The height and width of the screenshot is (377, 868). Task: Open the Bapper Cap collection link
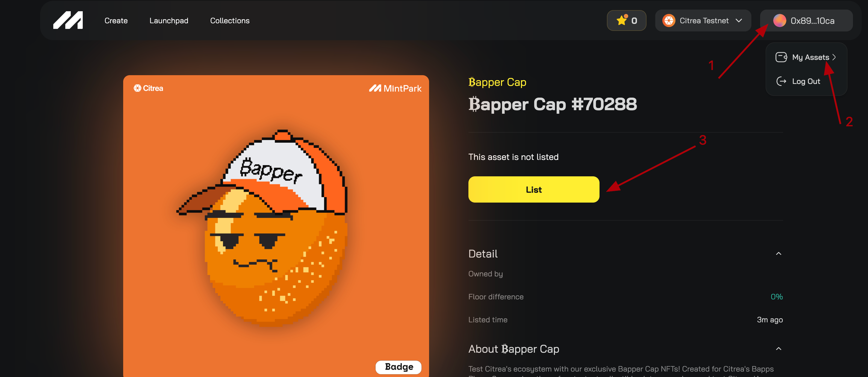coord(497,82)
